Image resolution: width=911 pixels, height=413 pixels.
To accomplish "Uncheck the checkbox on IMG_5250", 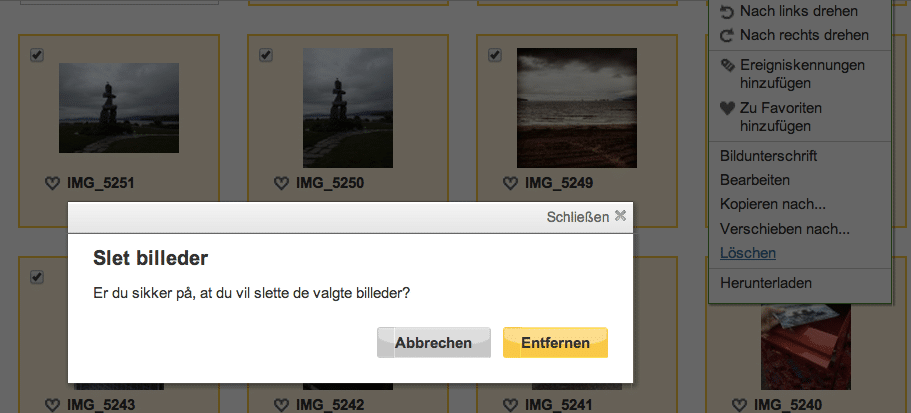I will (266, 55).
